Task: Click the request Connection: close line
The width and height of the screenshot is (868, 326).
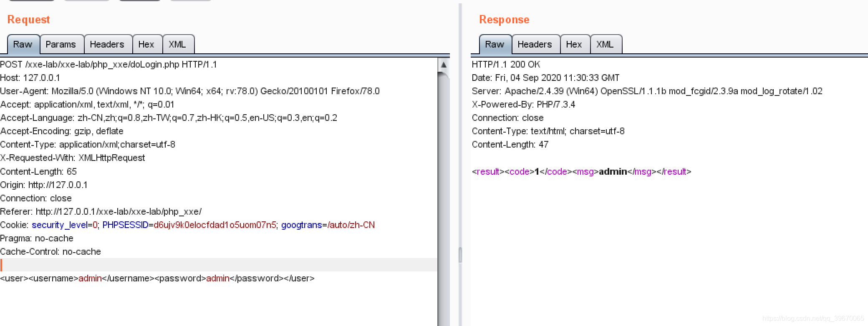Action: pos(36,198)
